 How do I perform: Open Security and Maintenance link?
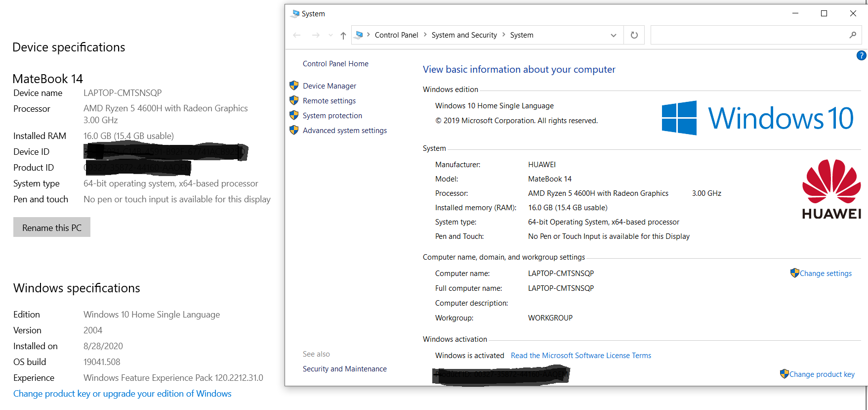pos(345,369)
